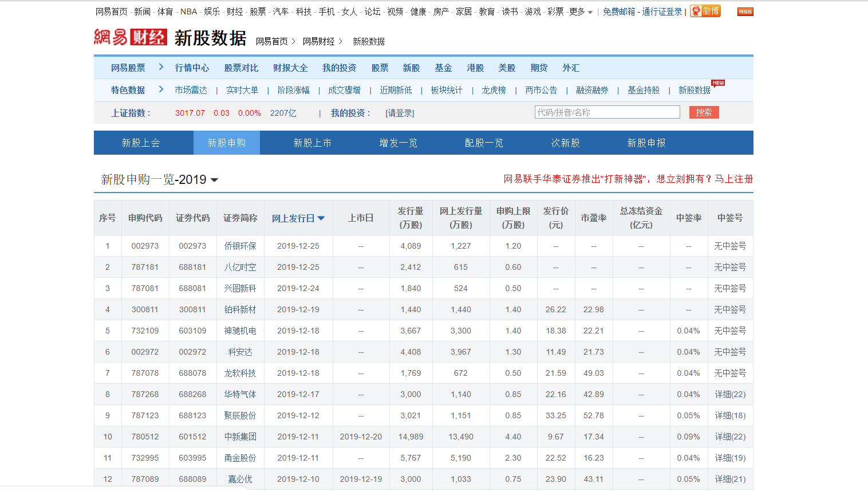The width and height of the screenshot is (868, 491).
Task: Open the 基金持股 link
Action: (644, 90)
